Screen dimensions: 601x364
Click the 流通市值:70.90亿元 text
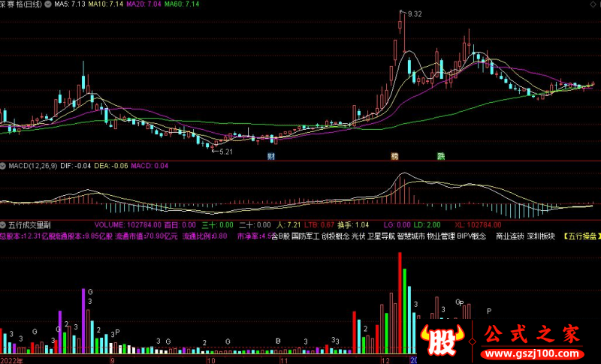[146, 236]
